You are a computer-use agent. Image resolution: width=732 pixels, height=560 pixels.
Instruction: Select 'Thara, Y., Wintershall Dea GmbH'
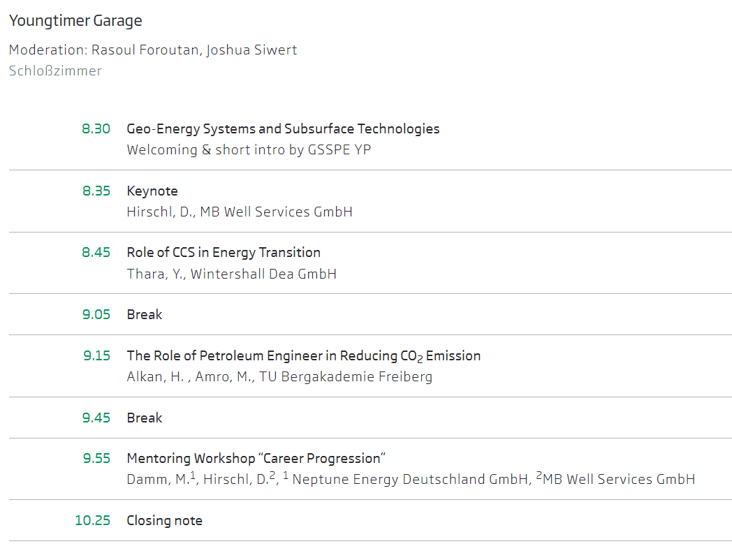232,274
